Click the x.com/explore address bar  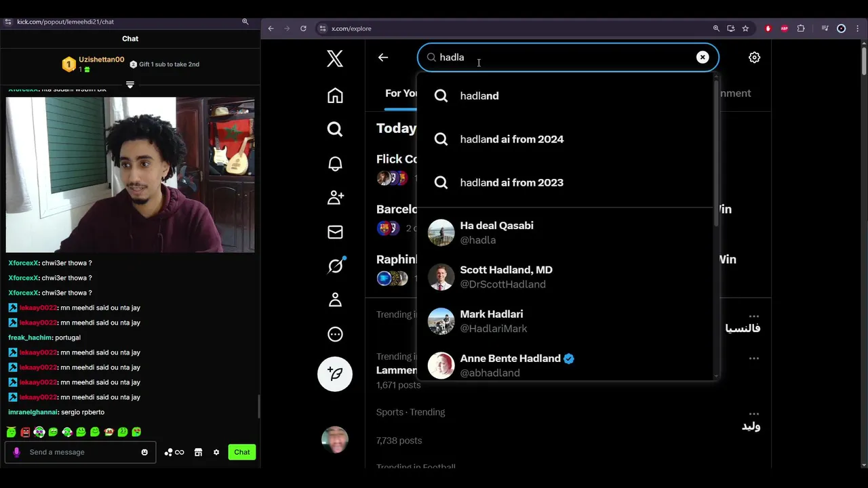515,28
